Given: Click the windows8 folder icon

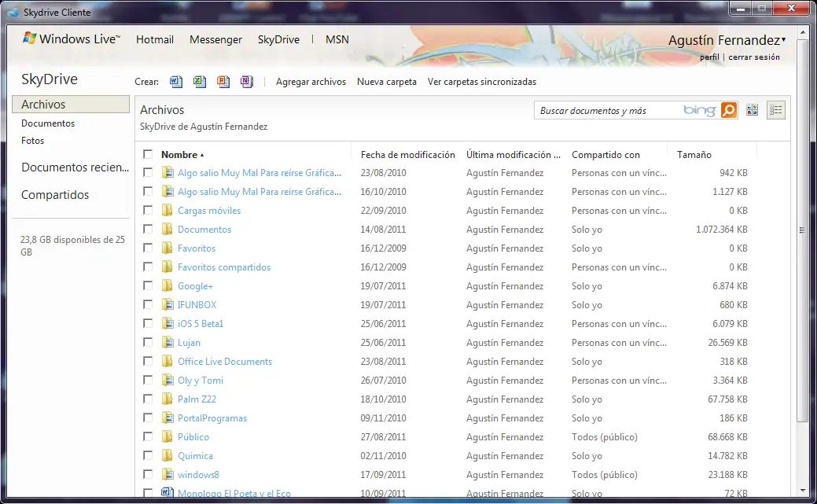Looking at the screenshot, I should pos(167,474).
